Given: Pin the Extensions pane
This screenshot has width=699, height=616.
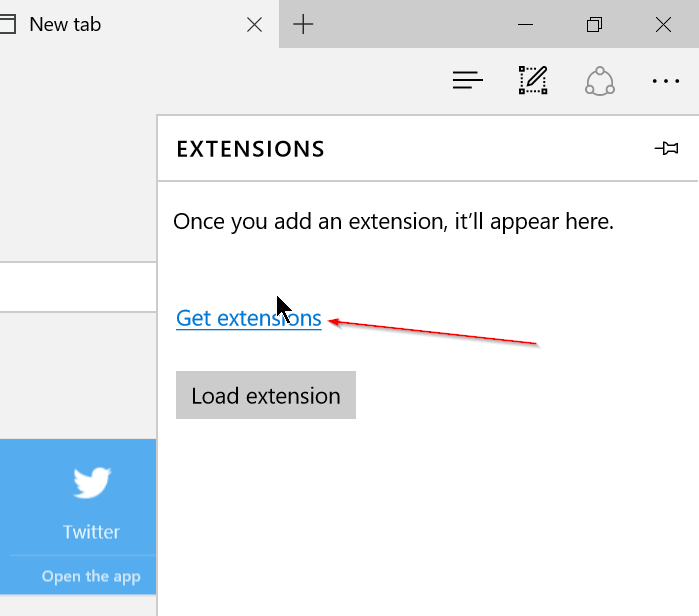Looking at the screenshot, I should coord(666,148).
